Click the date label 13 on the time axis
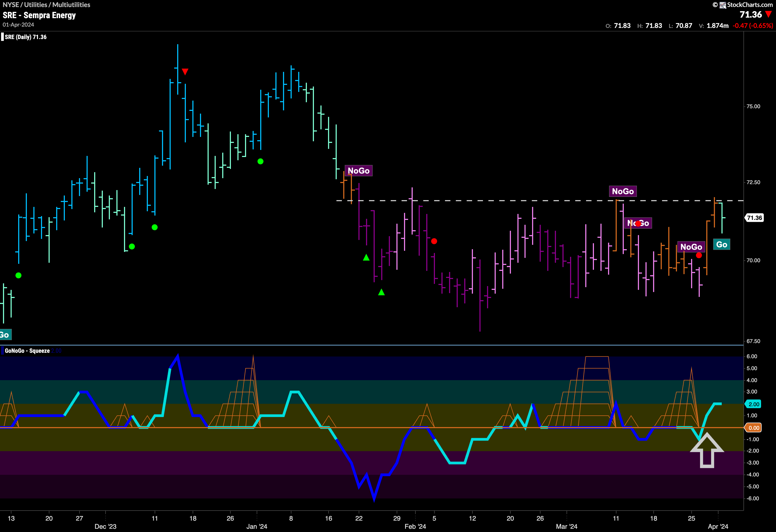This screenshot has height=532, width=776. click(x=11, y=518)
